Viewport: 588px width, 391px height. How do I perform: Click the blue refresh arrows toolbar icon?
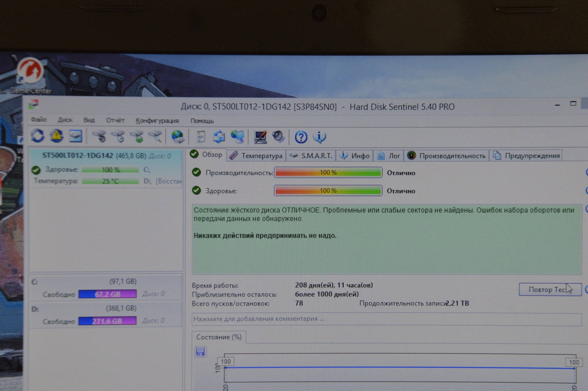pyautogui.click(x=37, y=136)
